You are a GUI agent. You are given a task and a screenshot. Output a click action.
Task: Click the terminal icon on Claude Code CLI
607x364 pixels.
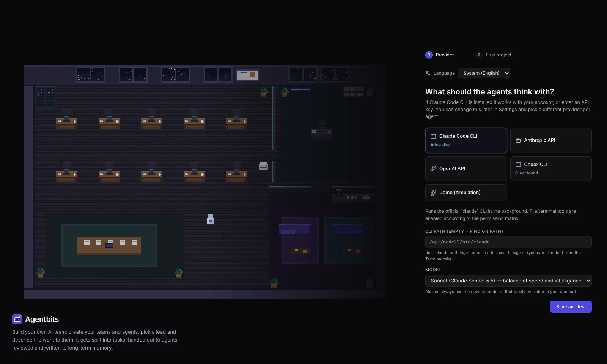433,136
